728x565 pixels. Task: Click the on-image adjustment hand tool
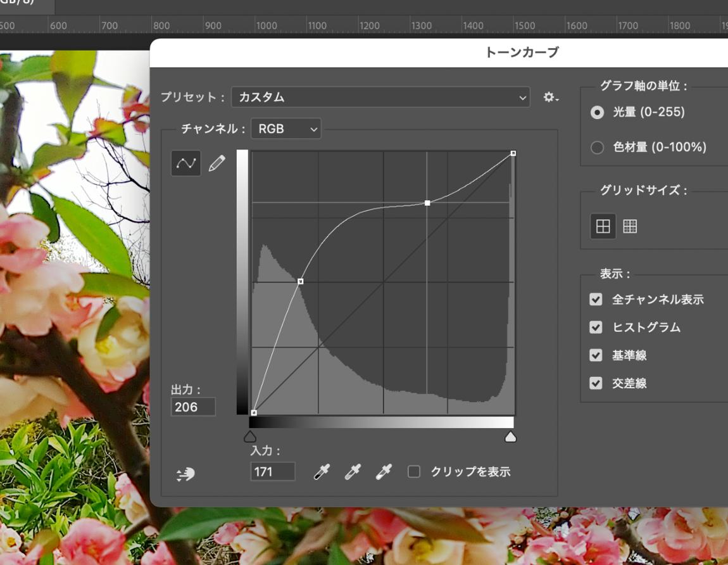(x=185, y=474)
